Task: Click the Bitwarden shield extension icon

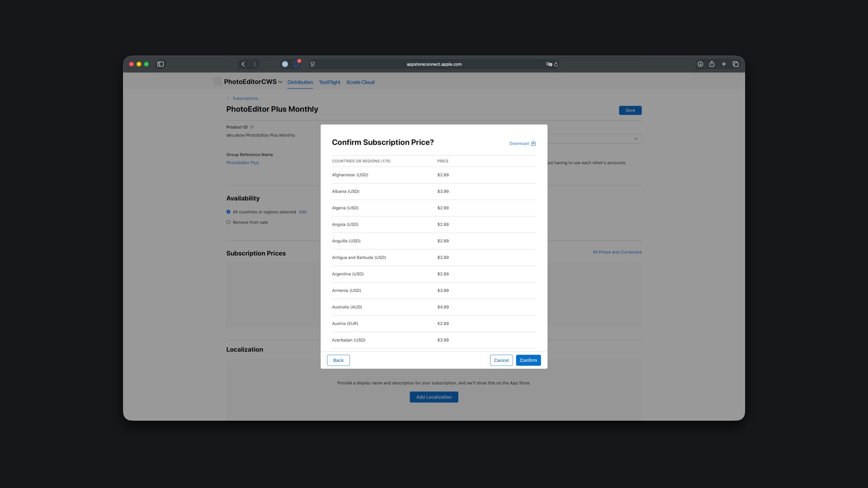Action: [x=296, y=64]
